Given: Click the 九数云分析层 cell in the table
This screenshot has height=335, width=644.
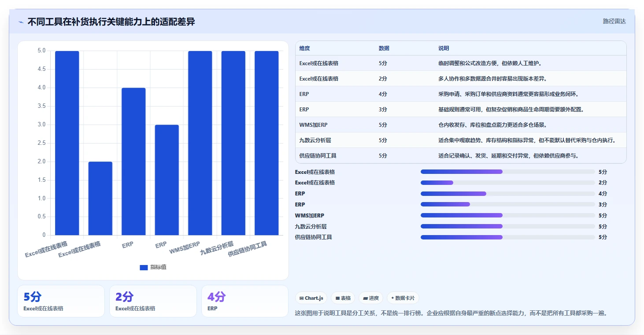Looking at the screenshot, I should point(315,140).
